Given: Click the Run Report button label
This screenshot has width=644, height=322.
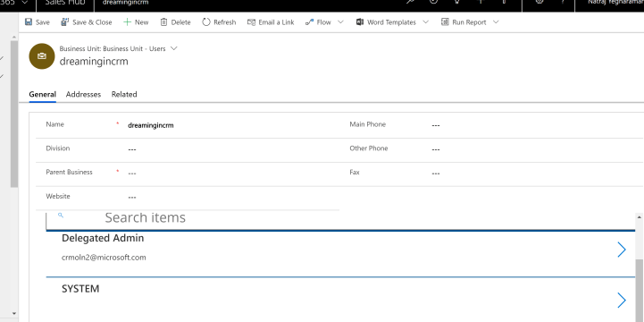Looking at the screenshot, I should (x=469, y=22).
